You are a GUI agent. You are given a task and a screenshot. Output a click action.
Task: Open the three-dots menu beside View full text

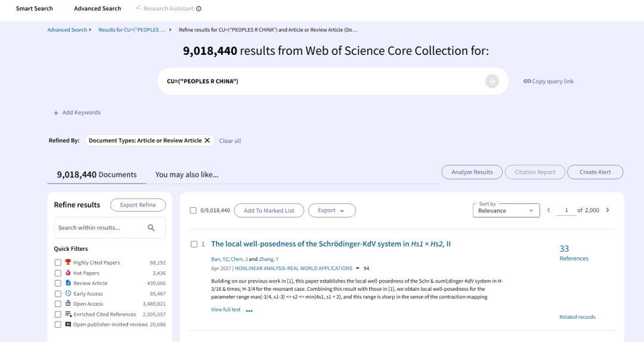(249, 311)
